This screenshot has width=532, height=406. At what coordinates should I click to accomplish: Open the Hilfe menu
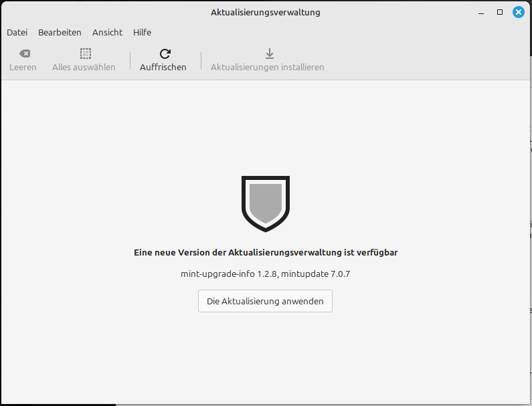[142, 32]
